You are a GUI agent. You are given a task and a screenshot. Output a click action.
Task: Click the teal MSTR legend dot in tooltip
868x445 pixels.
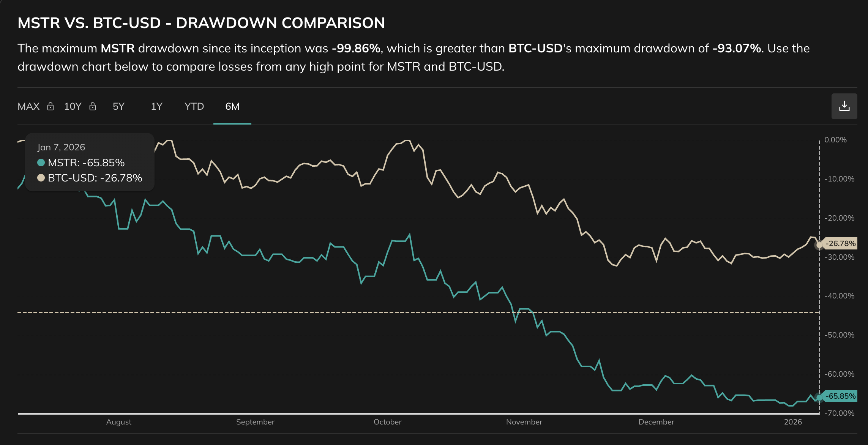pyautogui.click(x=41, y=163)
